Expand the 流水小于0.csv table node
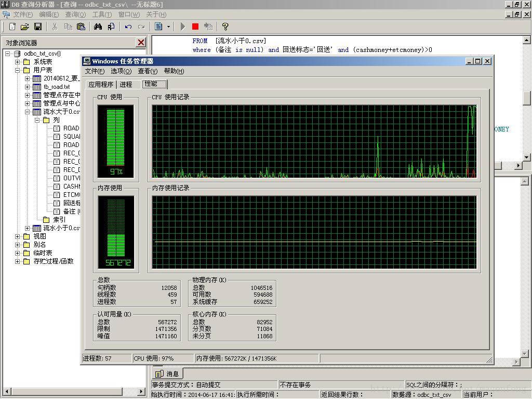Viewport: 532px width, 399px height. click(27, 228)
